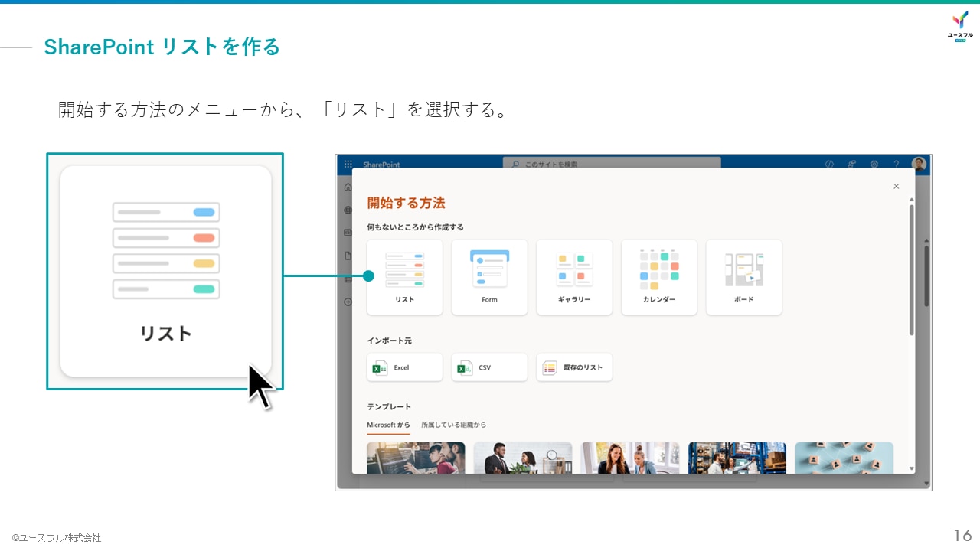Viewport: 980px width, 551px height.
Task: Select the 既存のリスト import option
Action: tap(574, 367)
